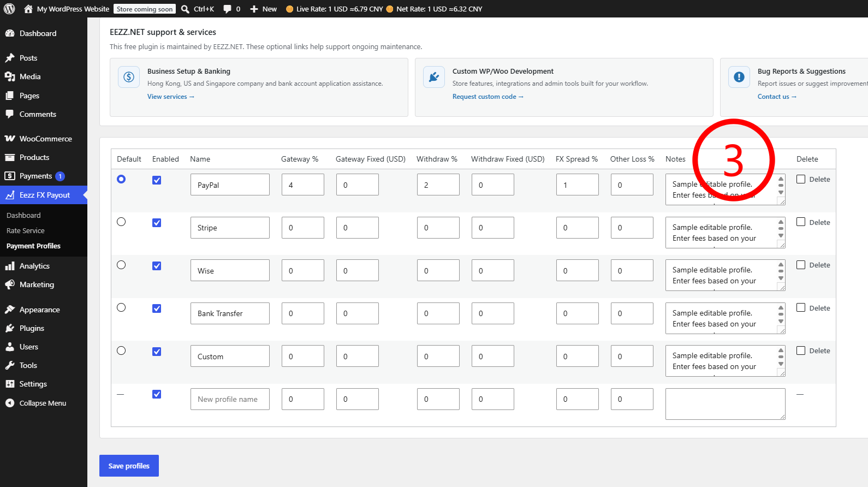
Task: Select Custom as the default profile
Action: pyautogui.click(x=121, y=351)
